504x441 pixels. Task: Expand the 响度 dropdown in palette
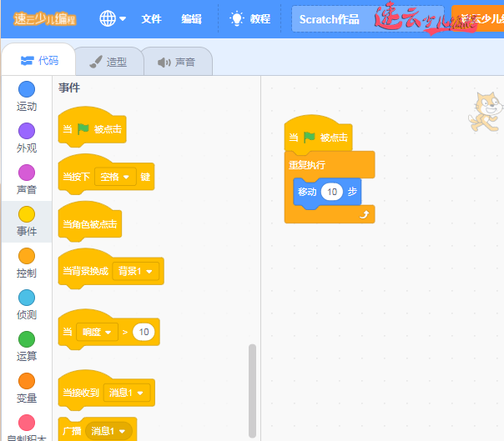pos(97,332)
